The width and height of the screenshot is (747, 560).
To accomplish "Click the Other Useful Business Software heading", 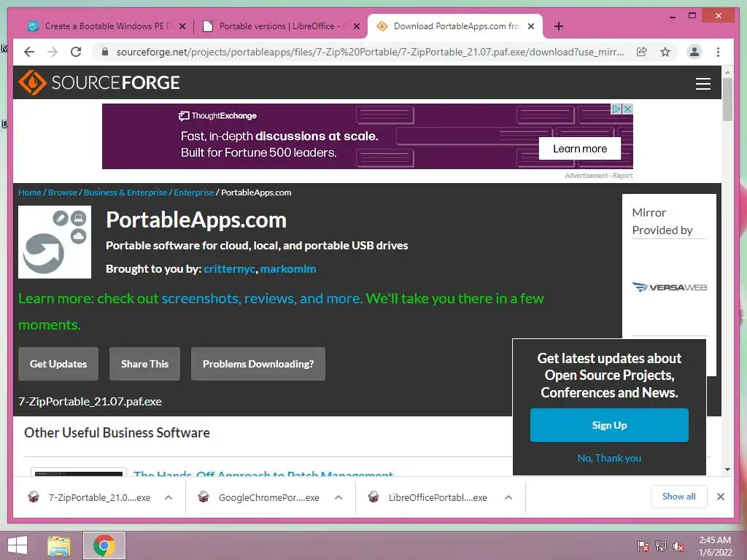I will pyautogui.click(x=117, y=433).
